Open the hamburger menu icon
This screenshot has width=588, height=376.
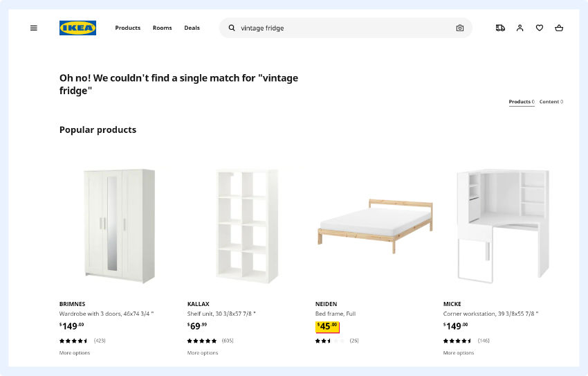34,28
